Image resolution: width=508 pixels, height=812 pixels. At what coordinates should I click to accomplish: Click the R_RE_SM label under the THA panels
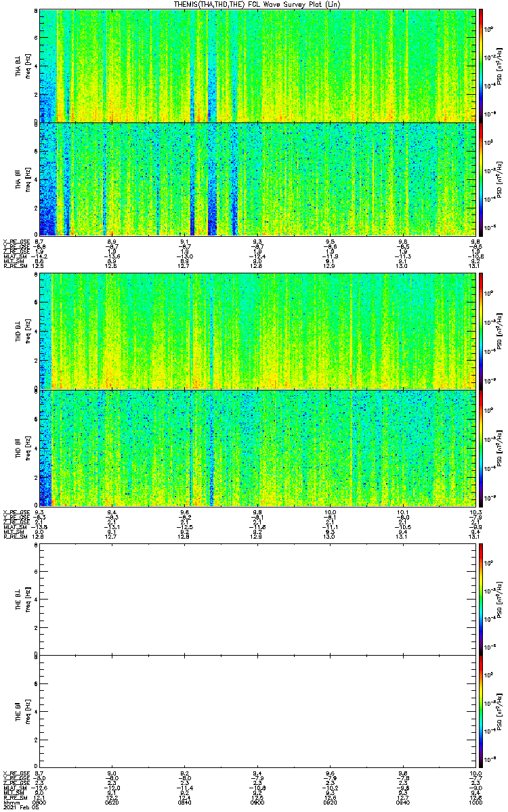[x=15, y=266]
